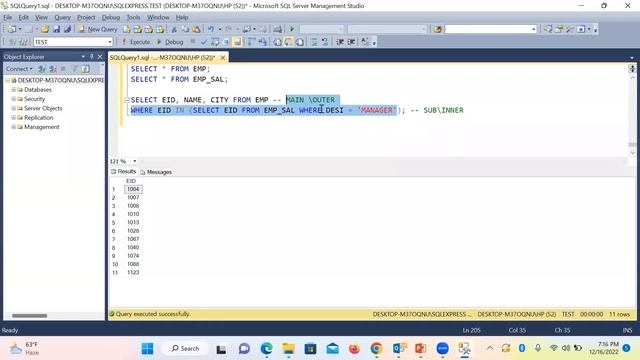The image size is (640, 360).
Task: Switch to the Messages tab
Action: tap(156, 172)
